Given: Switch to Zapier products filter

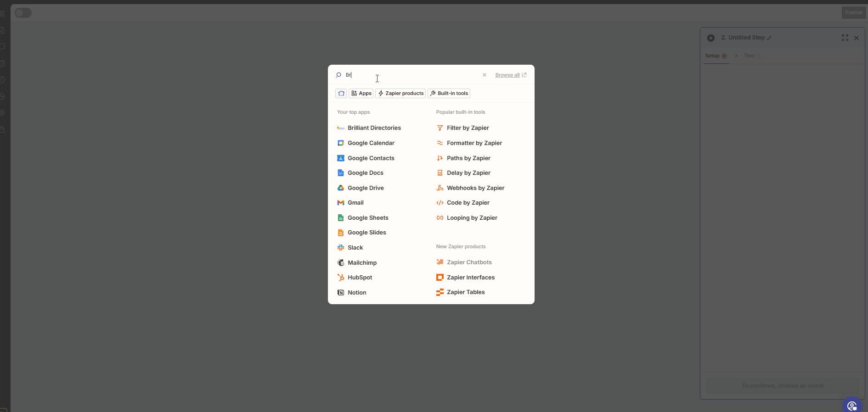Looking at the screenshot, I should tap(400, 93).
